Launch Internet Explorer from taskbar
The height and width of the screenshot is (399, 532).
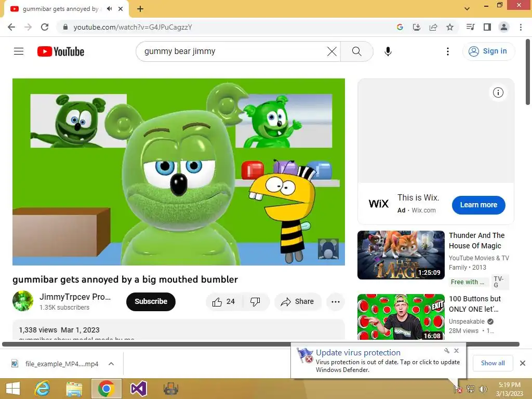tap(43, 389)
